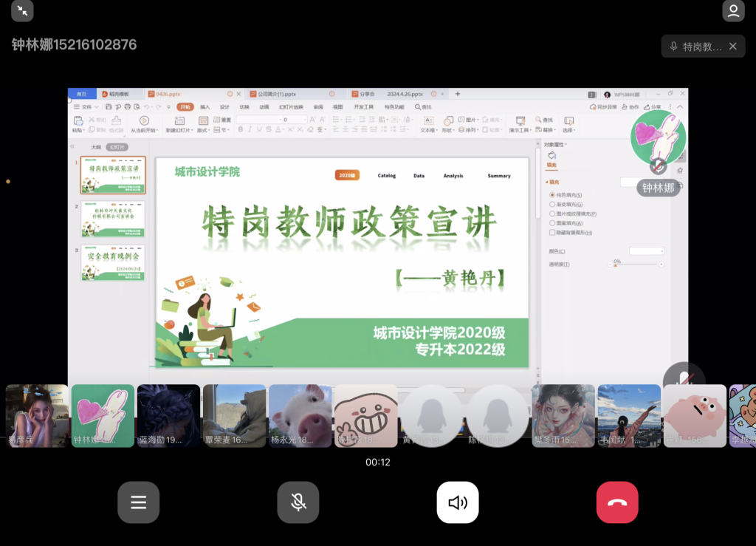Expand the 文件 menu dropdown
The image size is (756, 546).
tap(86, 107)
